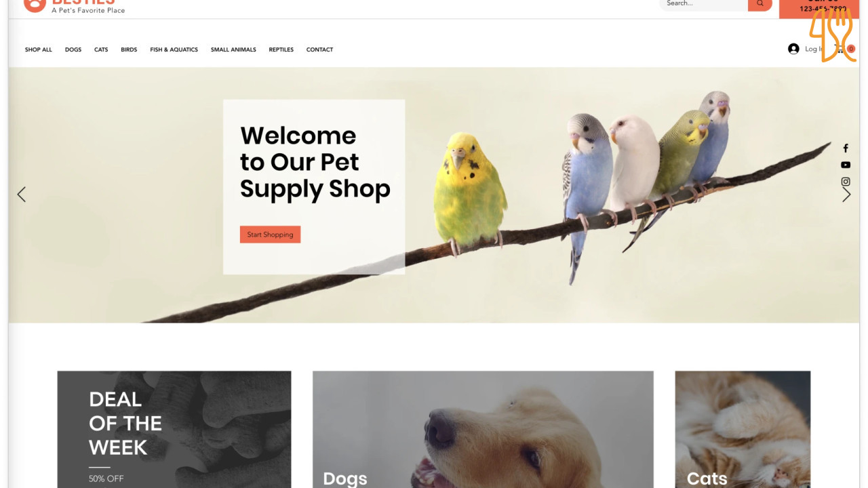Click the Log In link
Screen dimensions: 868x488
pos(814,49)
